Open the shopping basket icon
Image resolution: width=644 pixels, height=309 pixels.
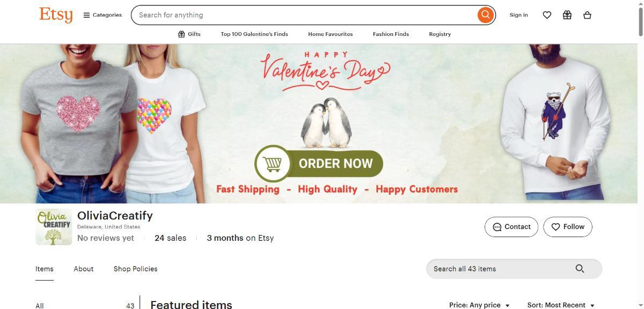click(587, 15)
